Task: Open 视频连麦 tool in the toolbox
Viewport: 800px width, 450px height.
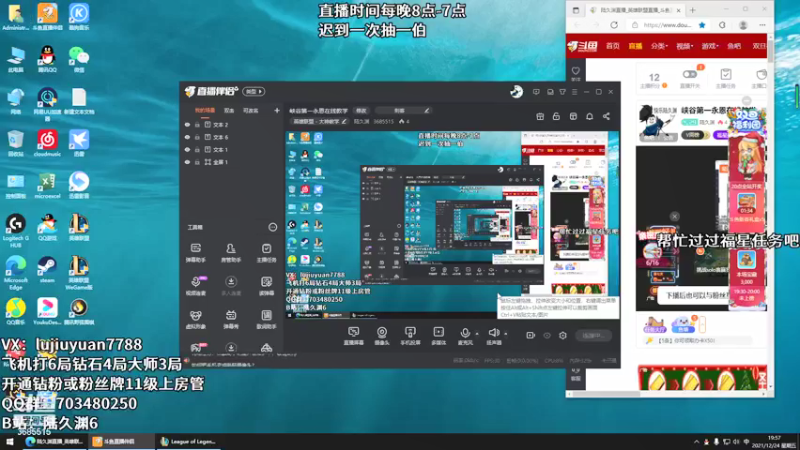Action: [x=195, y=286]
